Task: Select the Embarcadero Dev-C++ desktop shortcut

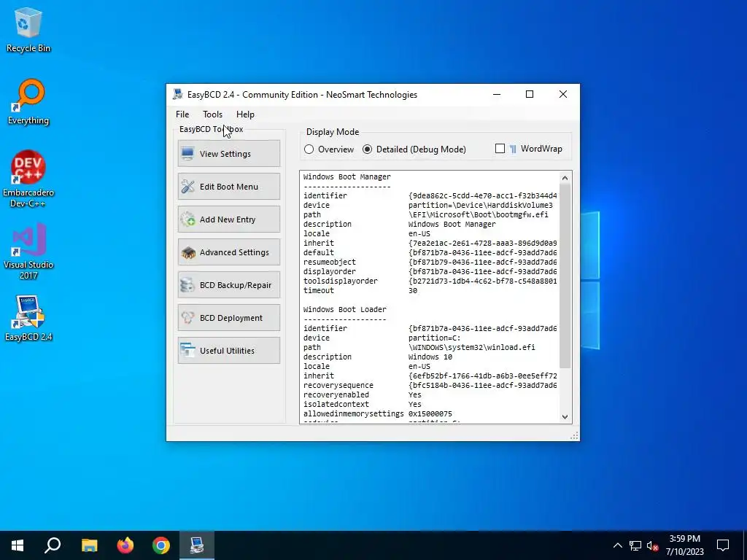Action: coord(28,179)
